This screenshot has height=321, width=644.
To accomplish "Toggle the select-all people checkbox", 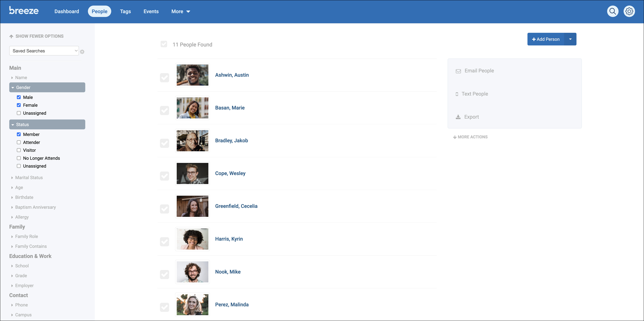I will [164, 44].
